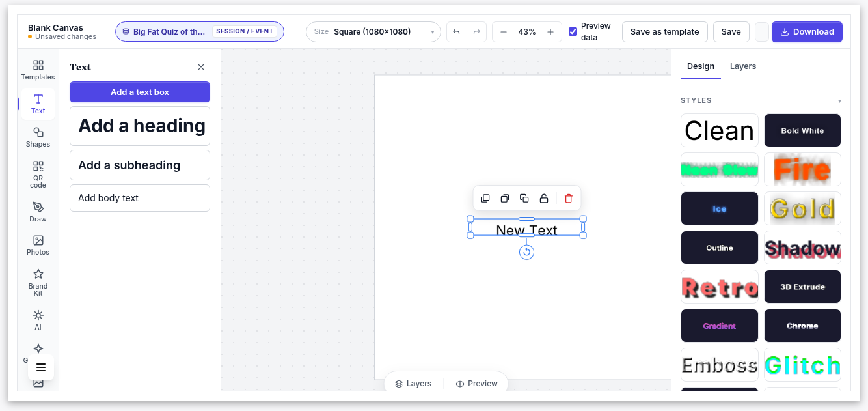This screenshot has width=868, height=411.
Task: Open the Brand Kit panel
Action: click(38, 283)
